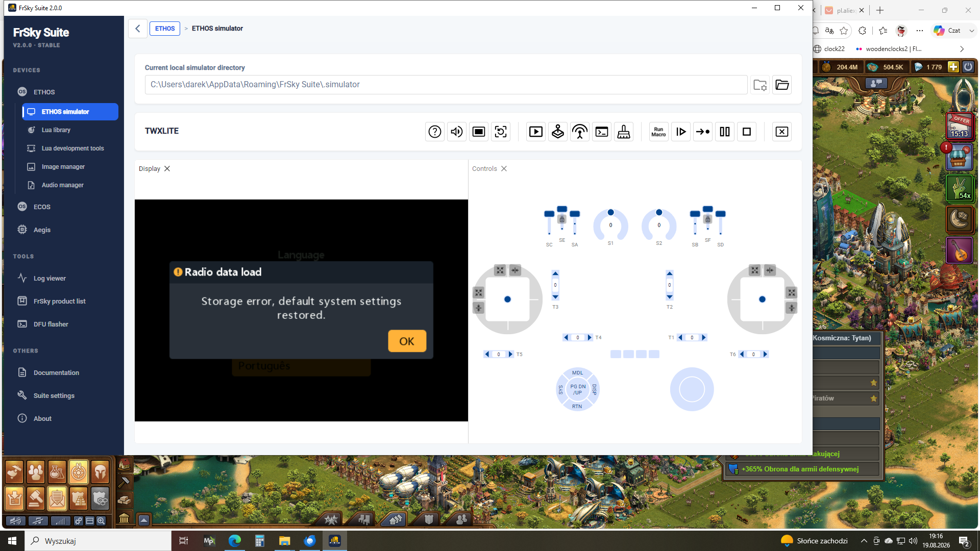
Task: Click the DISP key on keypad
Action: tap(594, 390)
